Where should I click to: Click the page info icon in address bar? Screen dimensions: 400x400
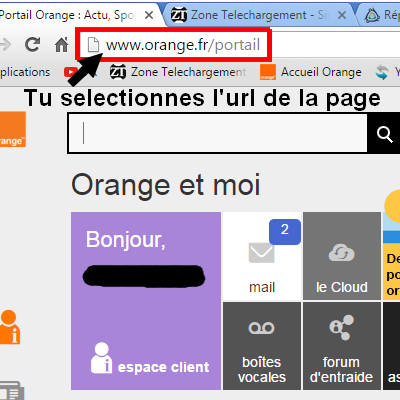(x=93, y=45)
